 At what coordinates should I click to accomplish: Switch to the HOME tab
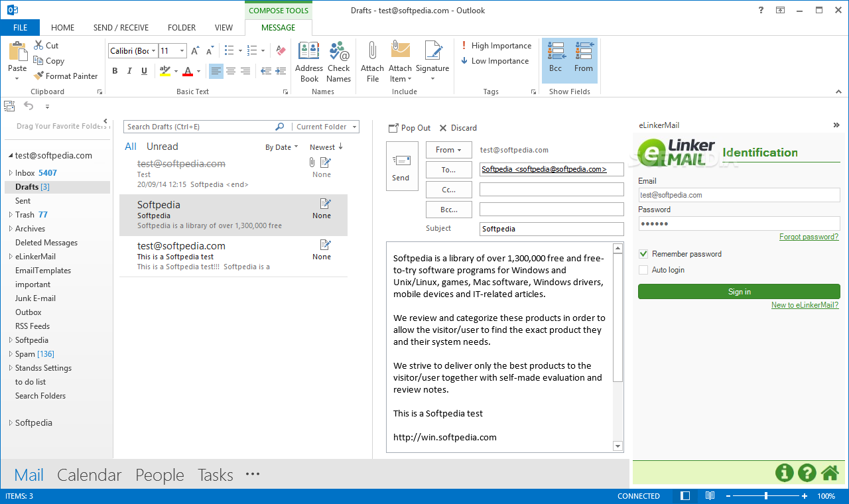coord(62,28)
